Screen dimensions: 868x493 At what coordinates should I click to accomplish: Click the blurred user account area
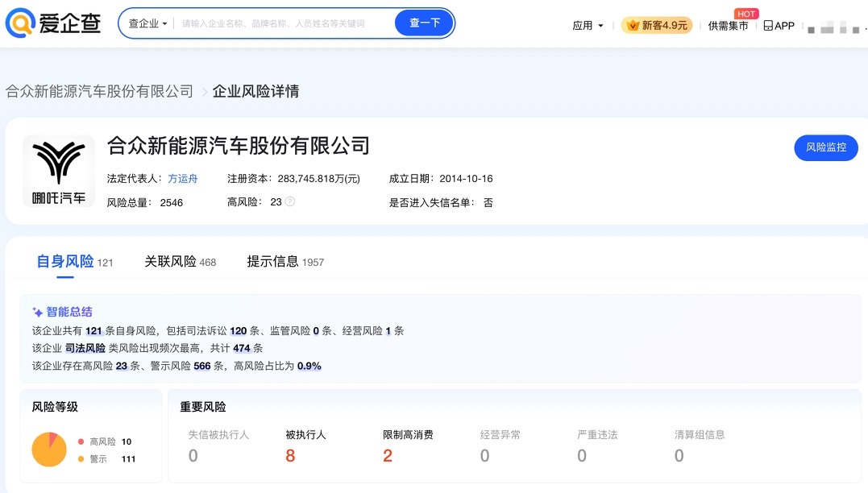834,27
